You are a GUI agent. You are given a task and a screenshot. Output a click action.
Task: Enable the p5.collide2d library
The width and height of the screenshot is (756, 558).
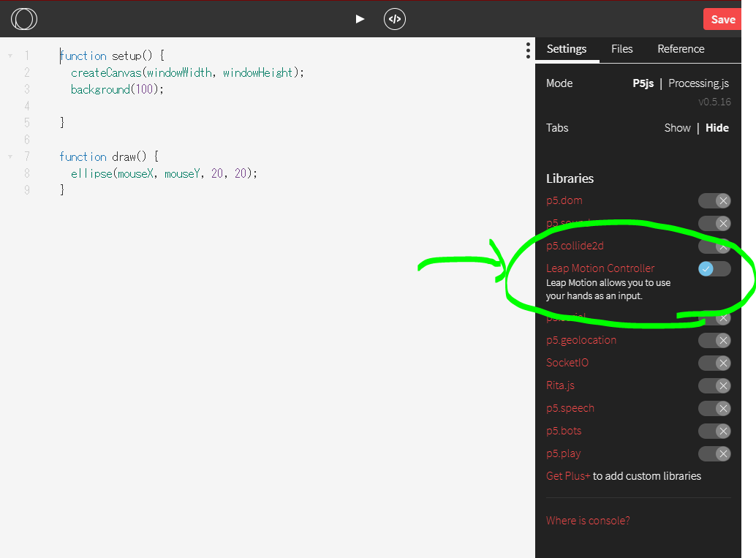(714, 246)
